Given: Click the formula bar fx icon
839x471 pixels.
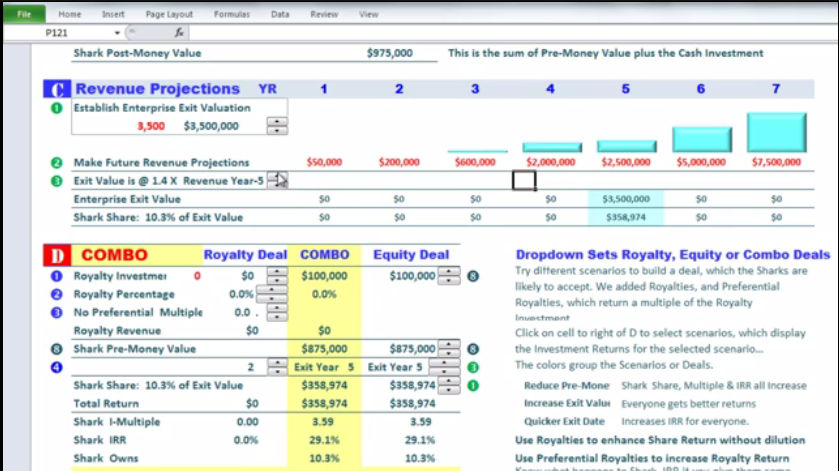Looking at the screenshot, I should [x=180, y=33].
